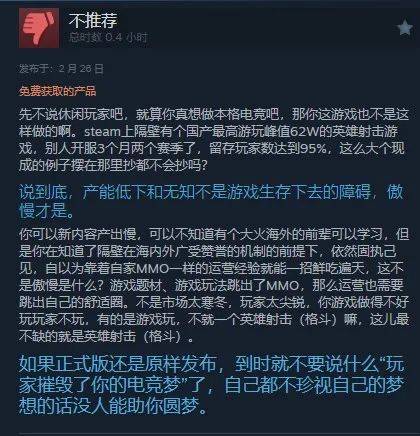Click the 95% retention figure
This screenshot has height=436, width=420.
(314, 149)
